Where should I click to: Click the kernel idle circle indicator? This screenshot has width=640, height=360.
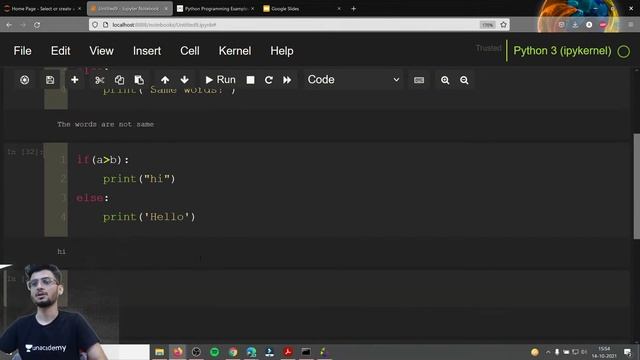click(x=623, y=51)
